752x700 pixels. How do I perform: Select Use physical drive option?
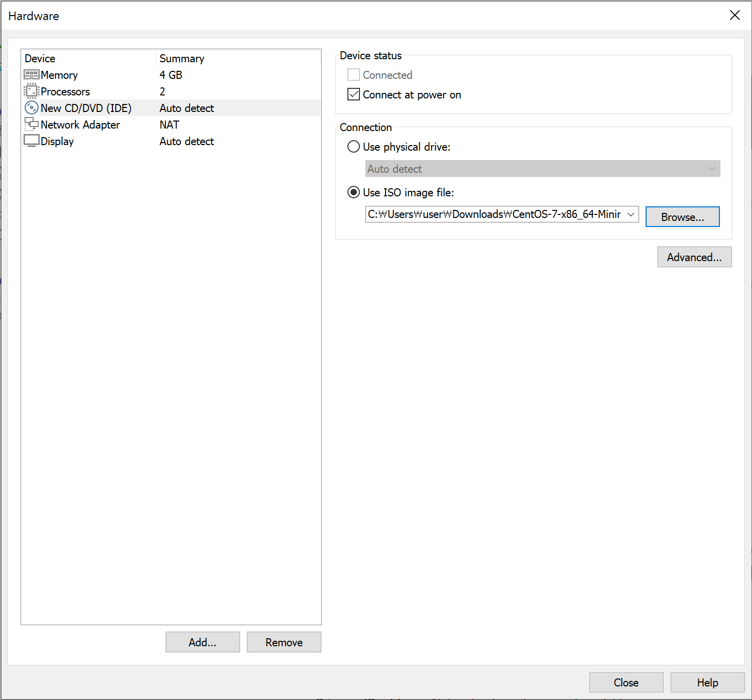tap(353, 147)
